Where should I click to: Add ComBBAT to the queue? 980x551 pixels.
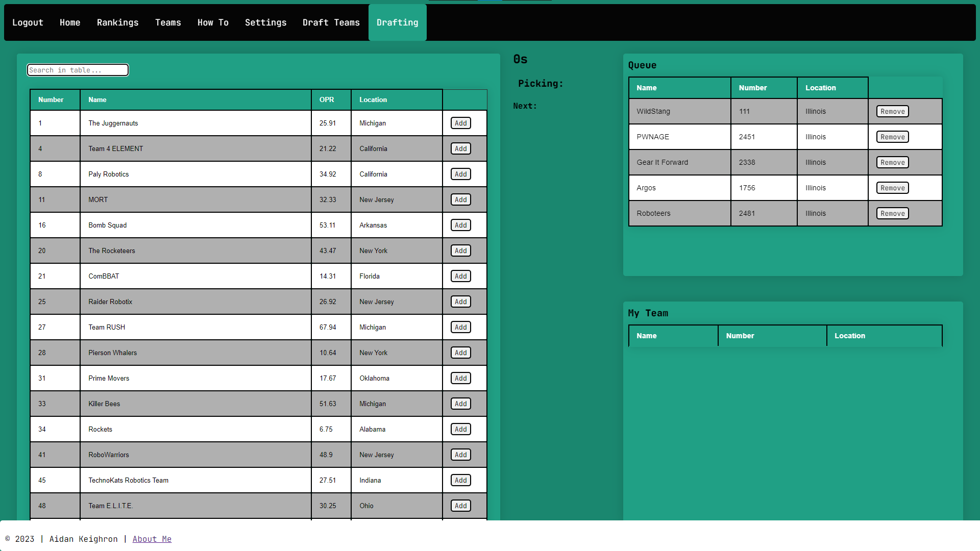point(461,276)
